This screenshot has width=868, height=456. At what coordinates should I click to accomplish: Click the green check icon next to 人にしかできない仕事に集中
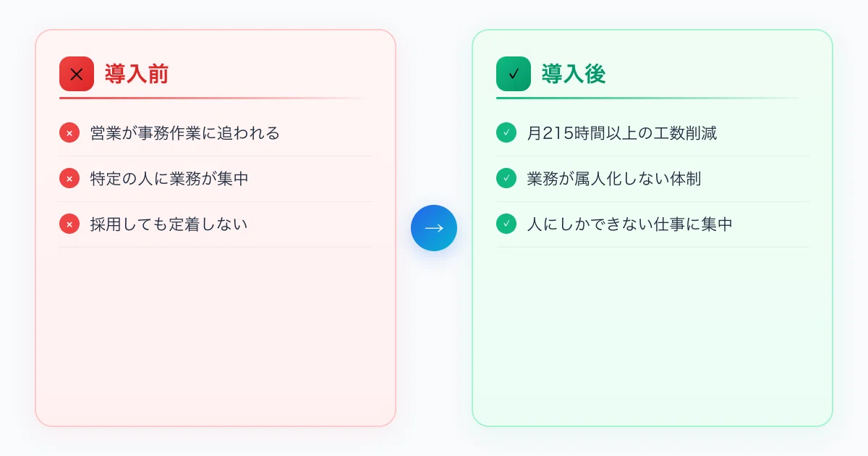pyautogui.click(x=506, y=224)
